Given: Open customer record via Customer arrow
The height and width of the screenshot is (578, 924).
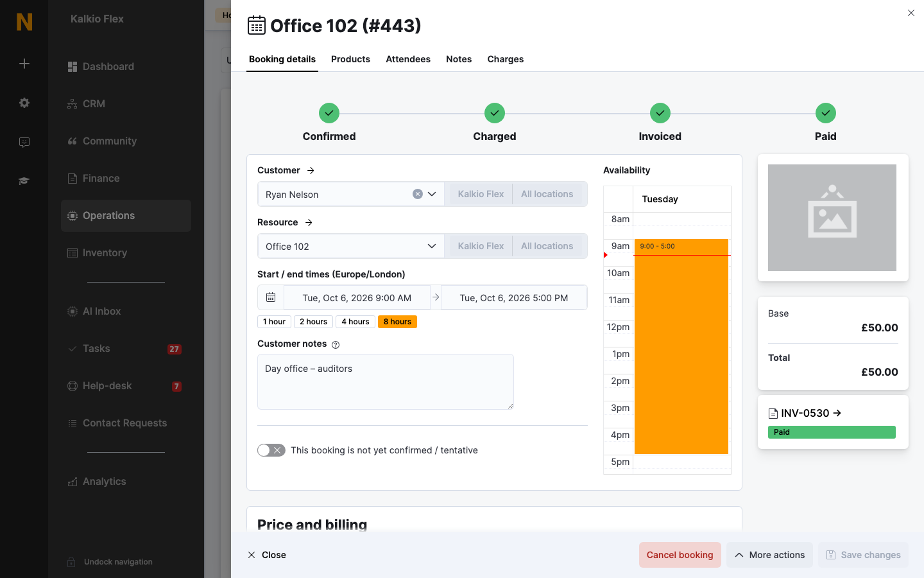Looking at the screenshot, I should (x=311, y=170).
